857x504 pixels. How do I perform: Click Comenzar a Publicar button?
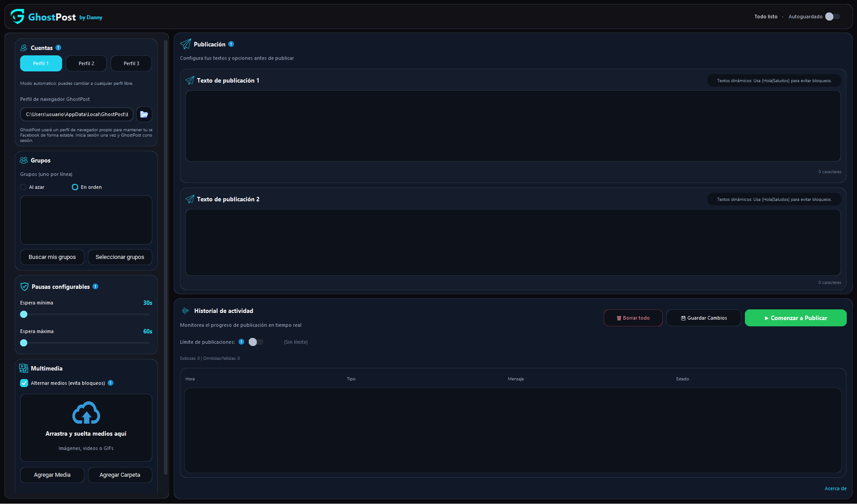tap(795, 318)
